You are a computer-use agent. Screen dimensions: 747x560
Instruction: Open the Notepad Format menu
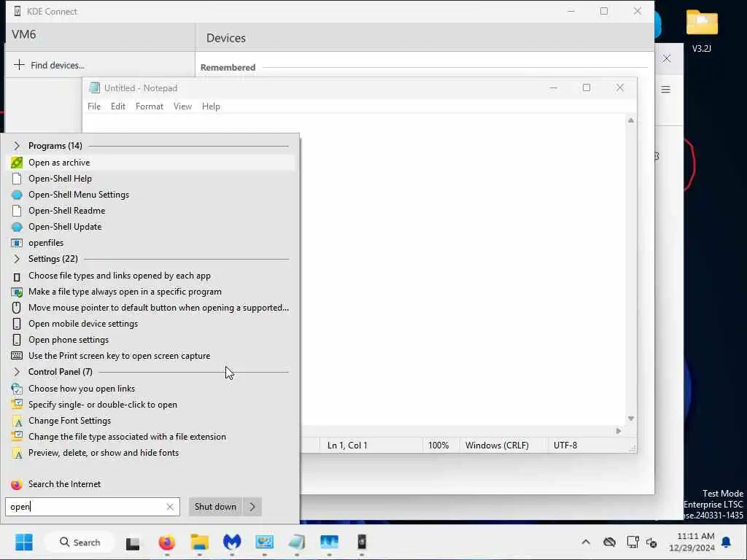point(149,106)
